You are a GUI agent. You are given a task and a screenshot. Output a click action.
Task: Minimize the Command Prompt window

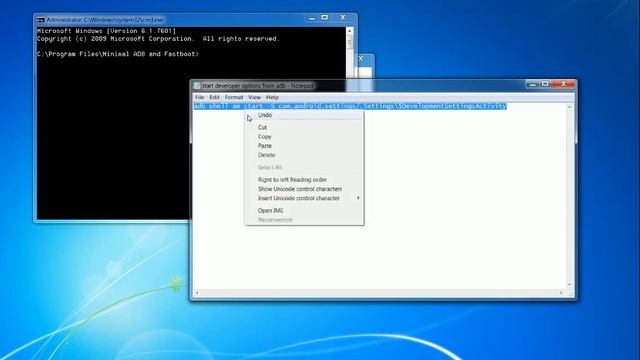(x=312, y=18)
